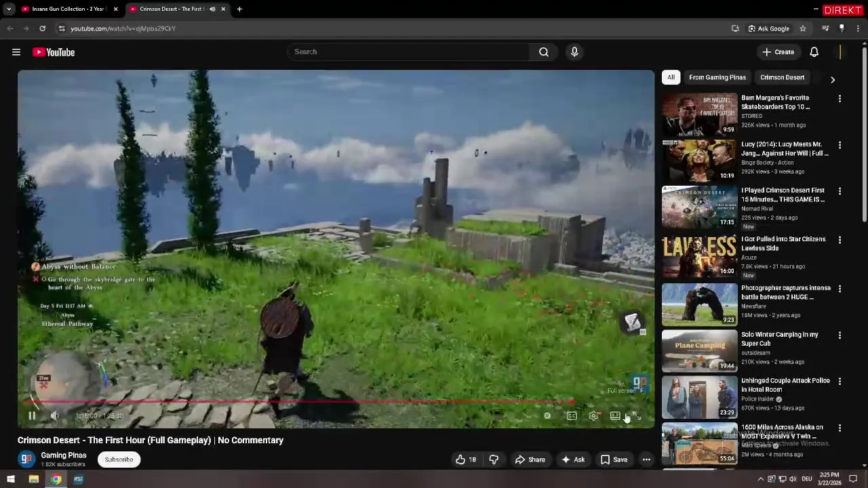Focus the YouTube search field
Image resolution: width=868 pixels, height=488 pixels.
408,52
